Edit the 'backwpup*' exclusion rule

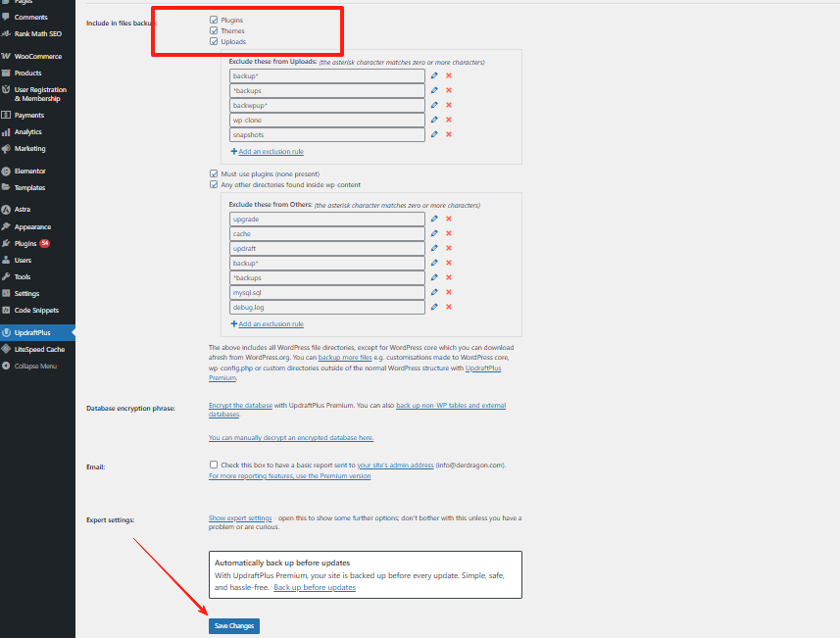pyautogui.click(x=434, y=105)
